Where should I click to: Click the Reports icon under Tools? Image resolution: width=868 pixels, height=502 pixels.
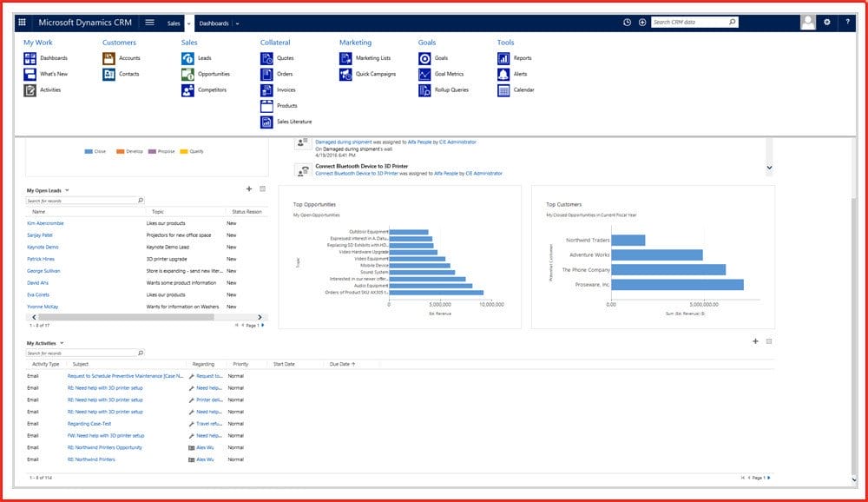[504, 58]
